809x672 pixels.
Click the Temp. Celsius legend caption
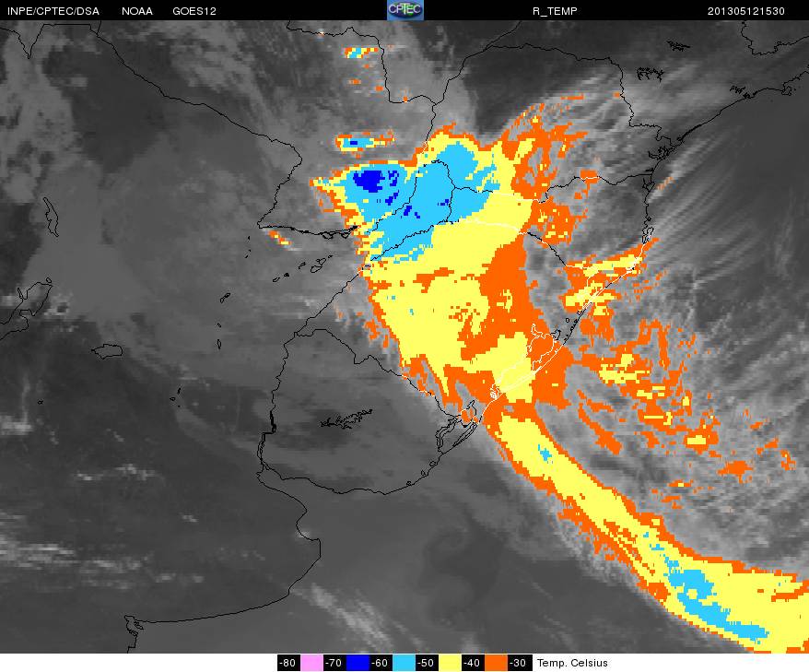coord(572,663)
